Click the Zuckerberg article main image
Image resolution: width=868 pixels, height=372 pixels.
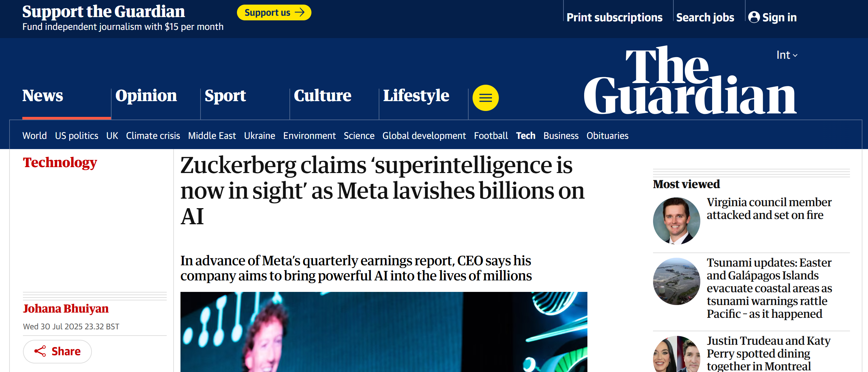click(383, 332)
